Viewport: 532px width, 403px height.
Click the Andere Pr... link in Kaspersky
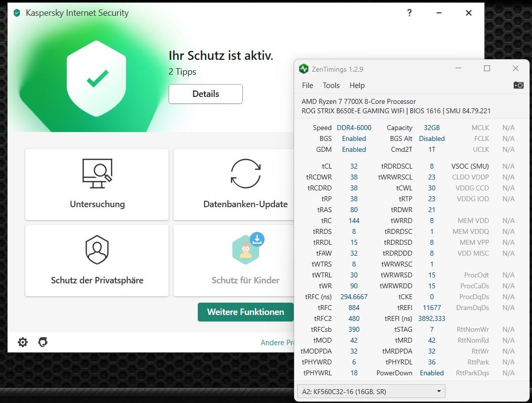pyautogui.click(x=277, y=342)
